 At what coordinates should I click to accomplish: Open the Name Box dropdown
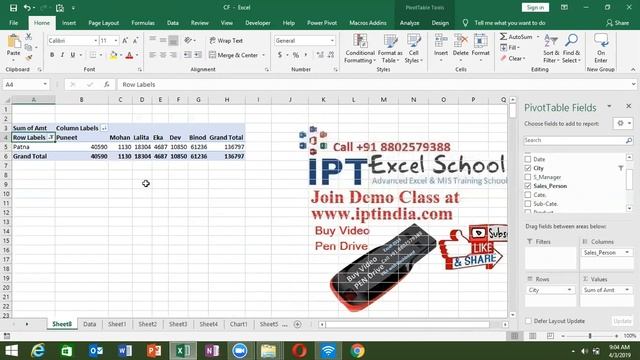pos(45,84)
